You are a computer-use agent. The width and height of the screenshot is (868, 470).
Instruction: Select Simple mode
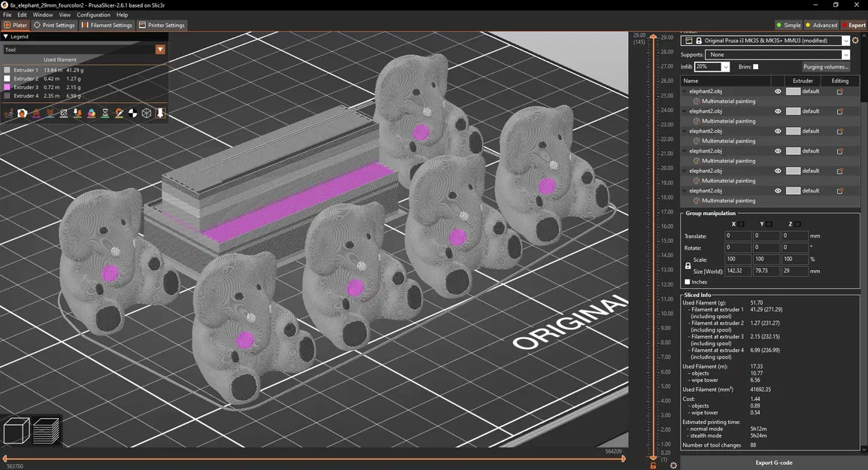click(789, 25)
